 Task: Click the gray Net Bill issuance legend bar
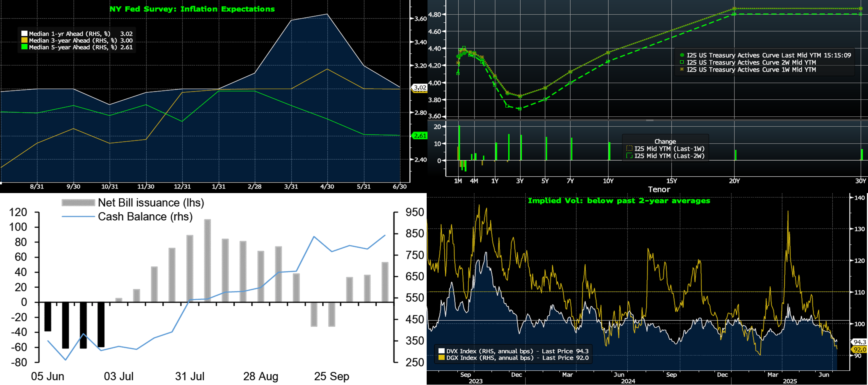[x=78, y=203]
